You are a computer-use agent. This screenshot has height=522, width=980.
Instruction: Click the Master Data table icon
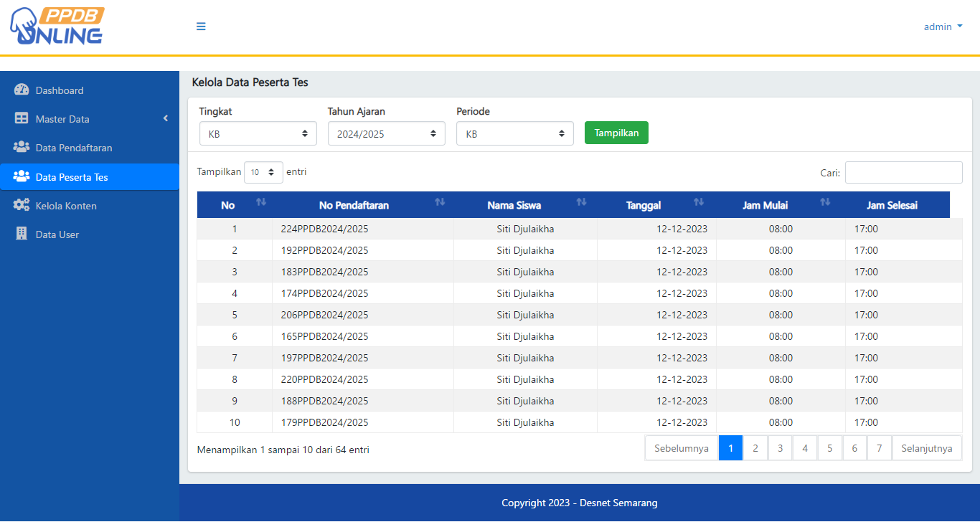click(22, 119)
